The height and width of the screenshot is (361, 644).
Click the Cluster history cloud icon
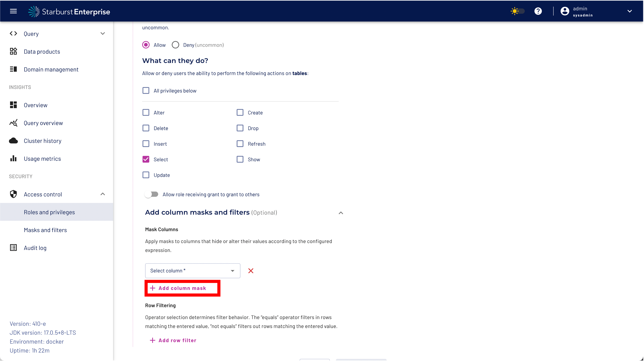pos(13,141)
